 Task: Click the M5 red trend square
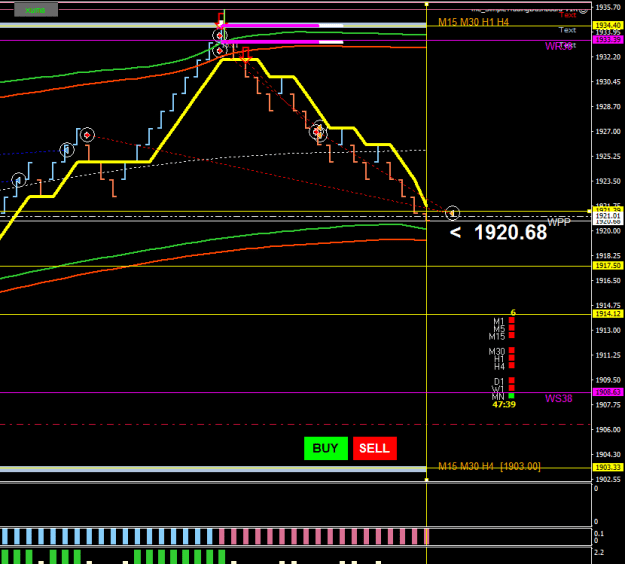[512, 328]
